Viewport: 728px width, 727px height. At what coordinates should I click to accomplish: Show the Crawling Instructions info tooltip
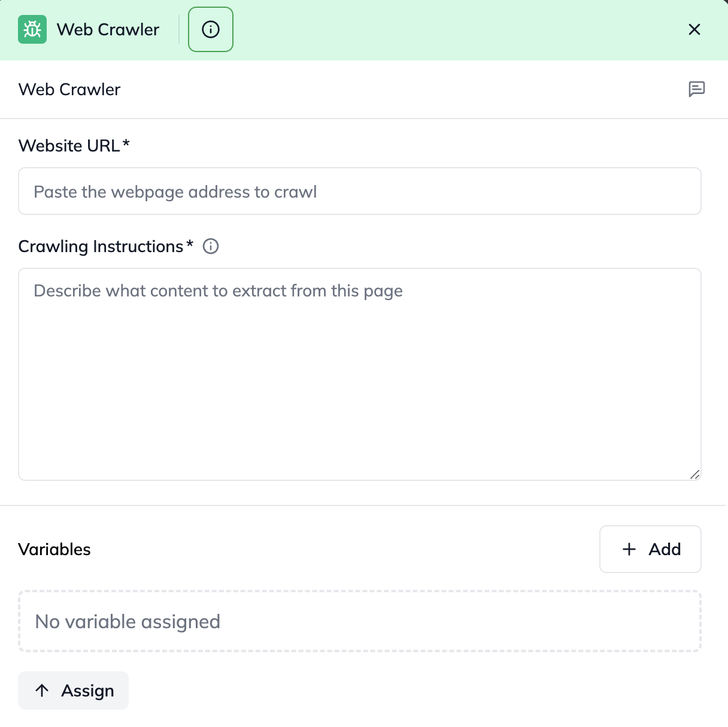pyautogui.click(x=211, y=246)
